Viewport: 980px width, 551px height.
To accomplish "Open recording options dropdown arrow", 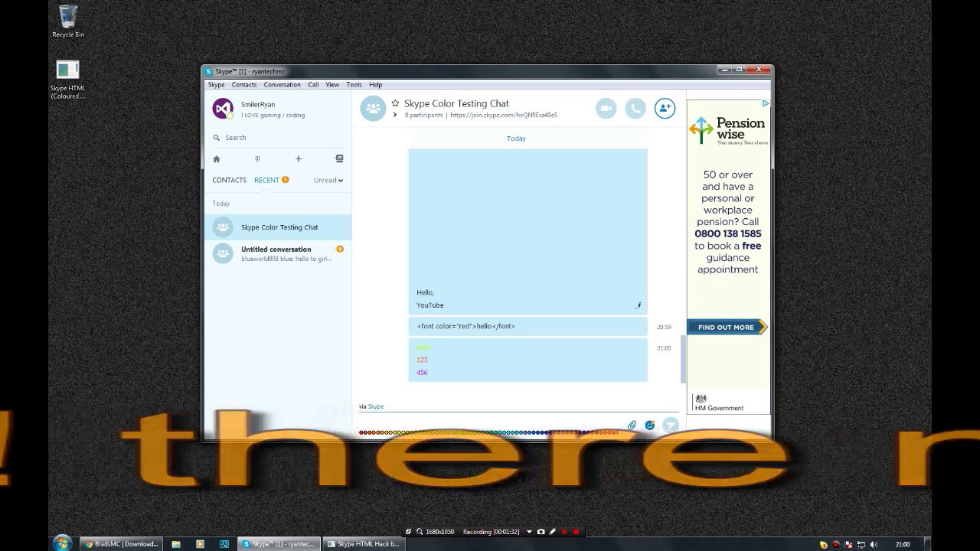I will coord(528,532).
